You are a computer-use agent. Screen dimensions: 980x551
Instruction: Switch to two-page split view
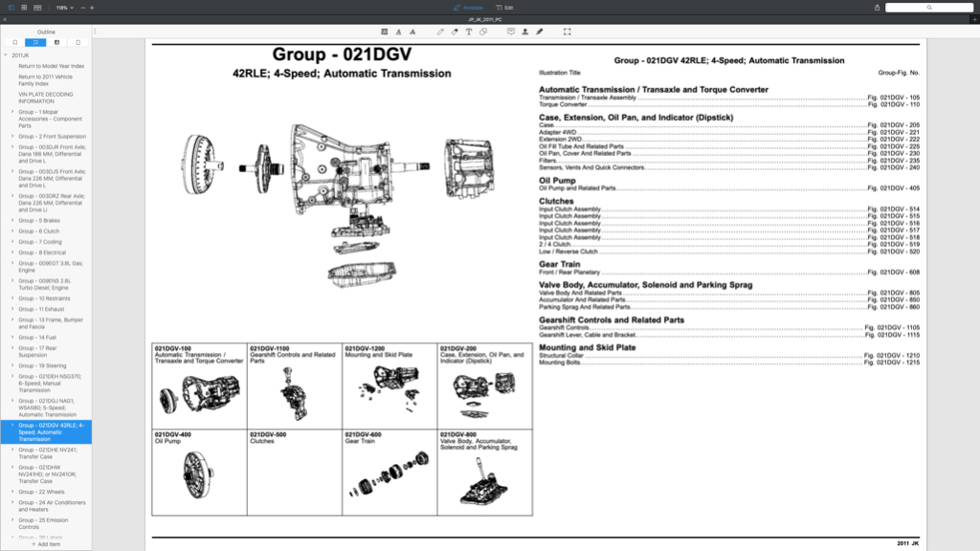(x=37, y=8)
